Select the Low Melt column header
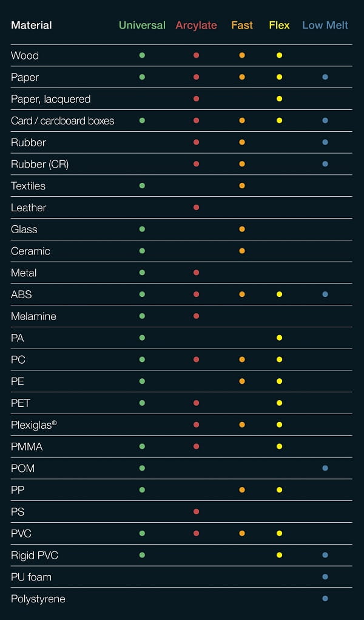The width and height of the screenshot is (364, 620). [325, 26]
